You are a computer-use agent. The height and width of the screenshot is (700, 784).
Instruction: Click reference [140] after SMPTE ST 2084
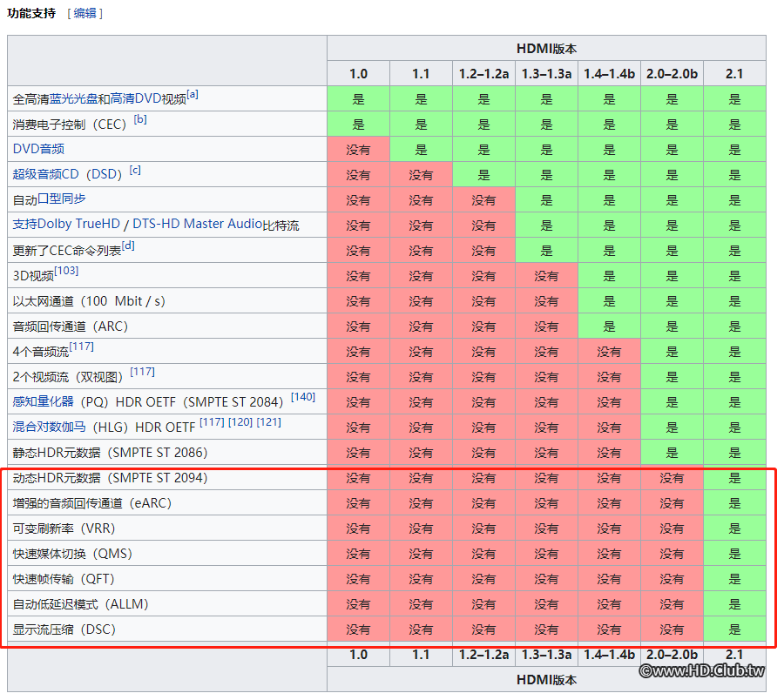tap(303, 397)
